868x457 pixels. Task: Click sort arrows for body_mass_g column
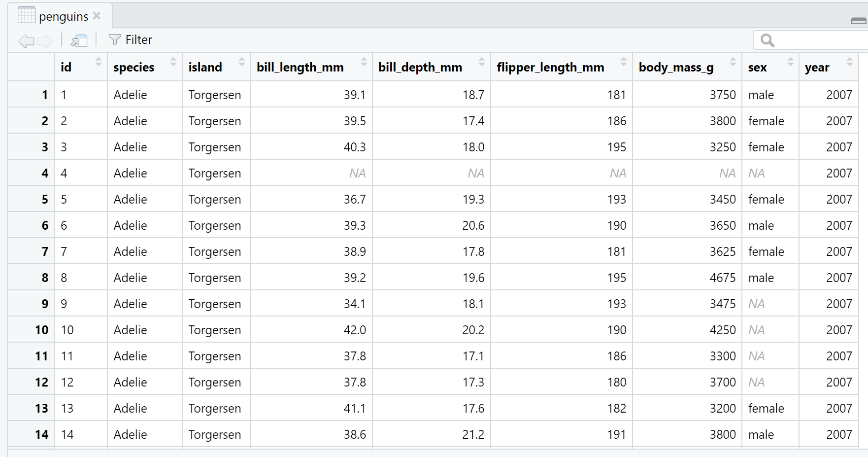733,62
